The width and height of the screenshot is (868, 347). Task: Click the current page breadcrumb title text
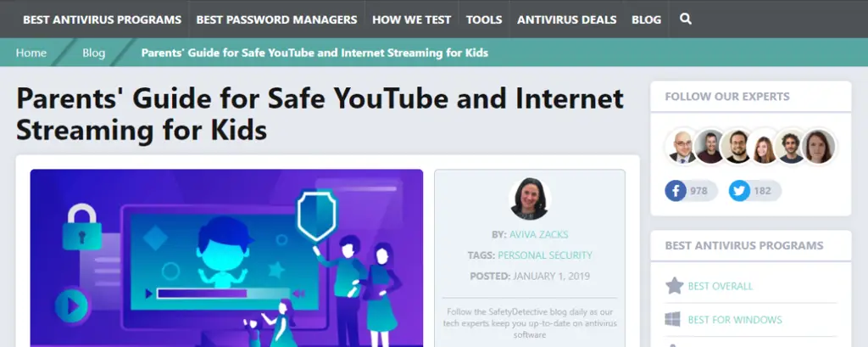(x=314, y=53)
